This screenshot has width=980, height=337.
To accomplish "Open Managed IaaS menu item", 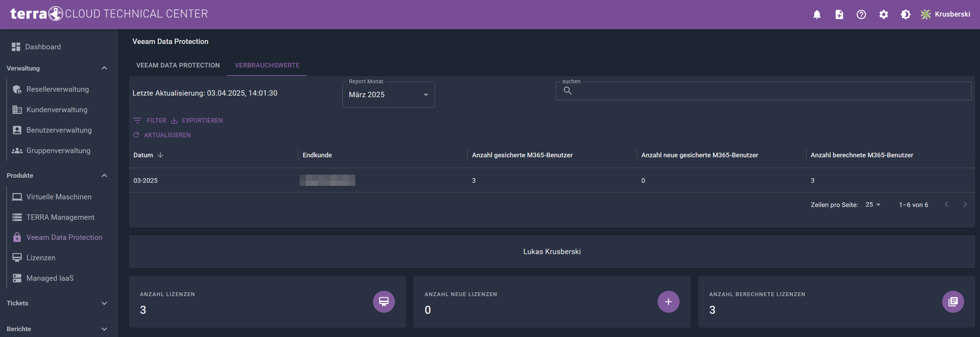I will (50, 278).
